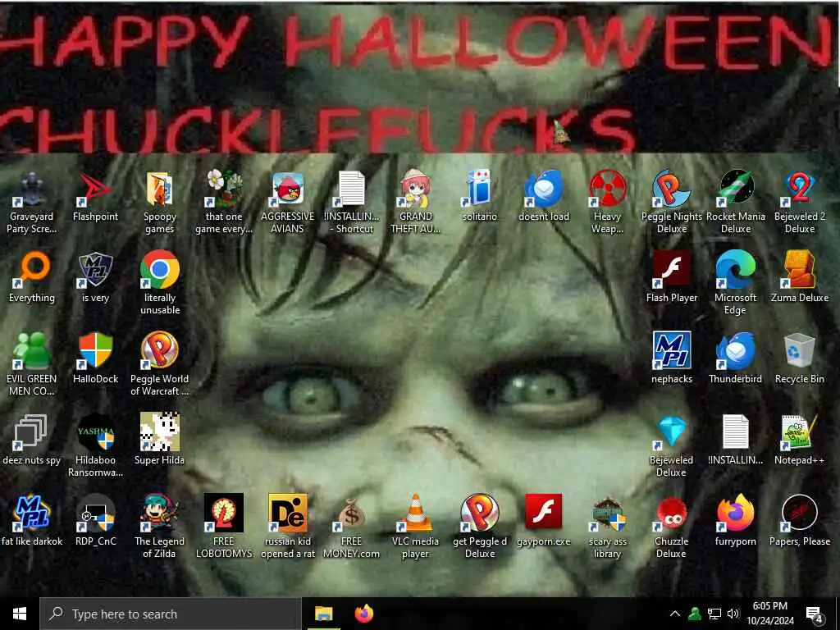Open the network status tray icon
This screenshot has width=840, height=630.
[x=714, y=614]
